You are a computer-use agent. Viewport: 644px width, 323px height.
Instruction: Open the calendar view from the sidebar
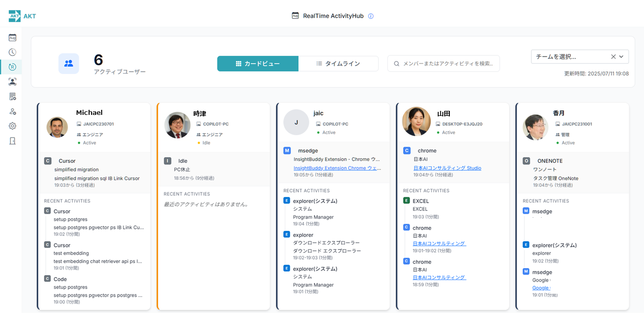(x=12, y=37)
